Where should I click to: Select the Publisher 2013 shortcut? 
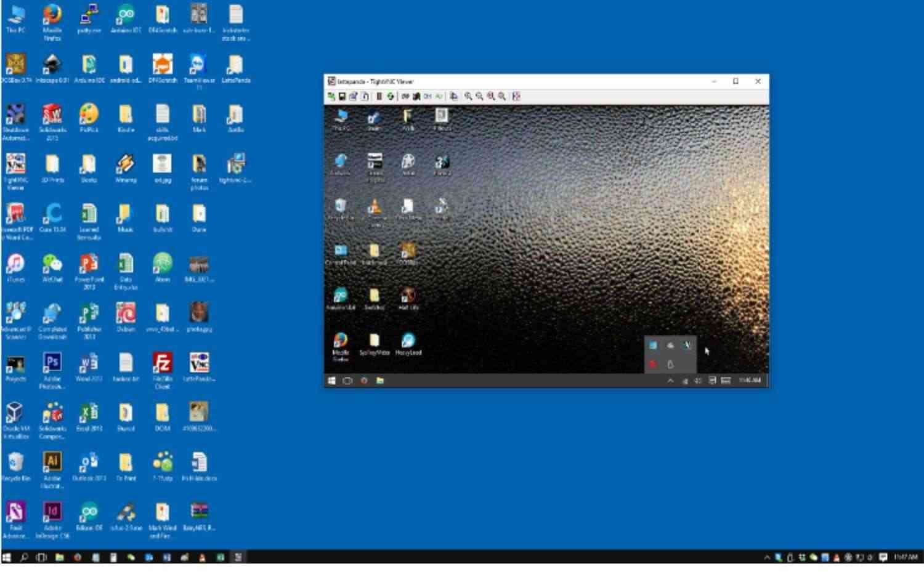coord(89,321)
